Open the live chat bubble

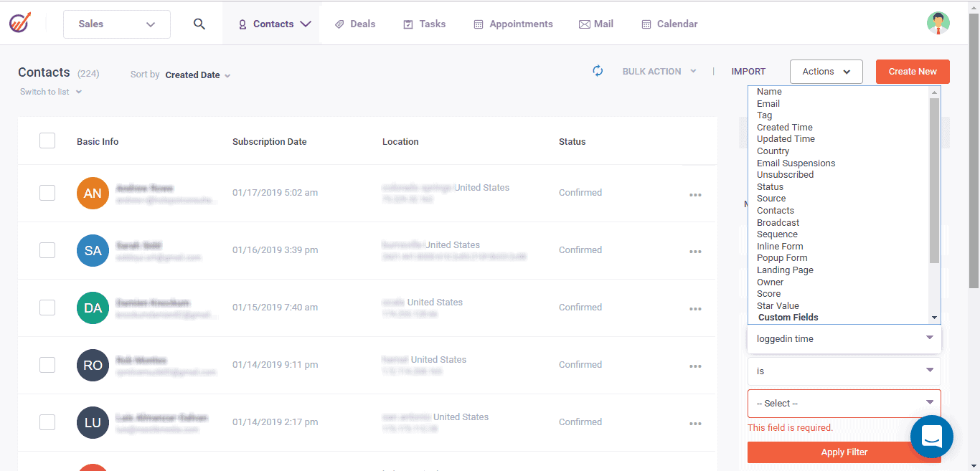(931, 436)
